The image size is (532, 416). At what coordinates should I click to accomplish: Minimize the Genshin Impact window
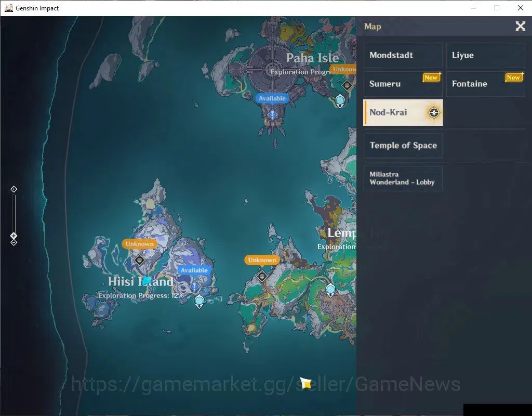coord(473,8)
